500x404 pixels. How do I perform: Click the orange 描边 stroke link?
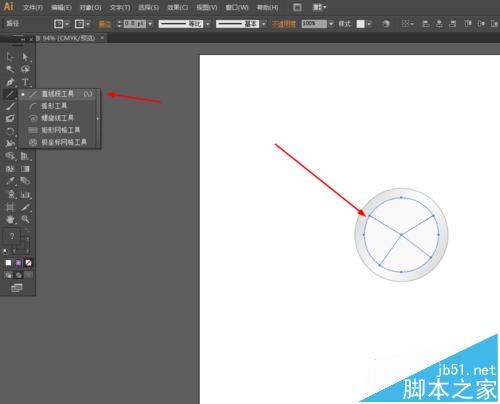(105, 24)
